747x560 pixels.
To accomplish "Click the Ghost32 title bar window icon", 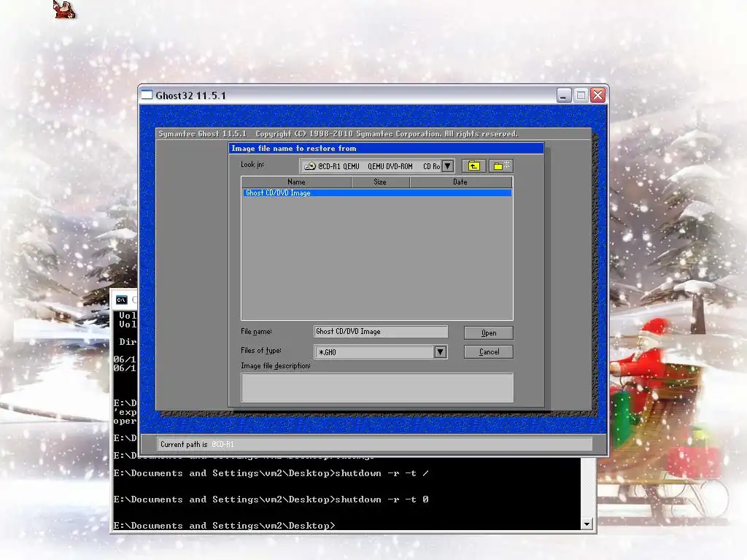I will click(147, 95).
